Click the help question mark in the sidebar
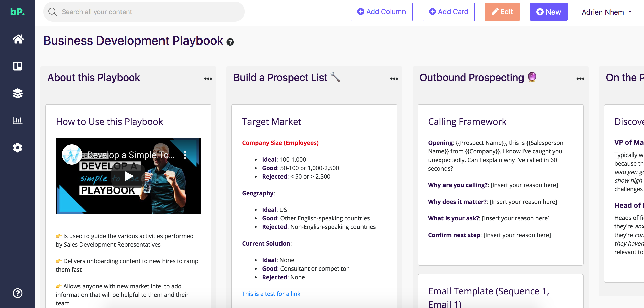The height and width of the screenshot is (308, 644). (18, 293)
